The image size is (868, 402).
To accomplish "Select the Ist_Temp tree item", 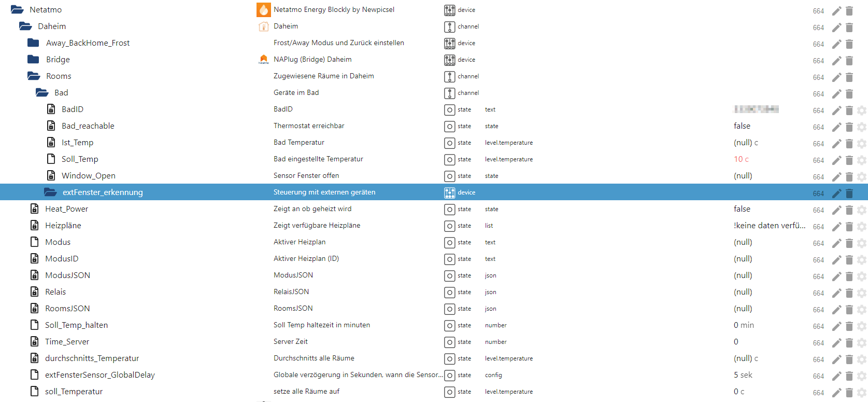I will pyautogui.click(x=78, y=142).
